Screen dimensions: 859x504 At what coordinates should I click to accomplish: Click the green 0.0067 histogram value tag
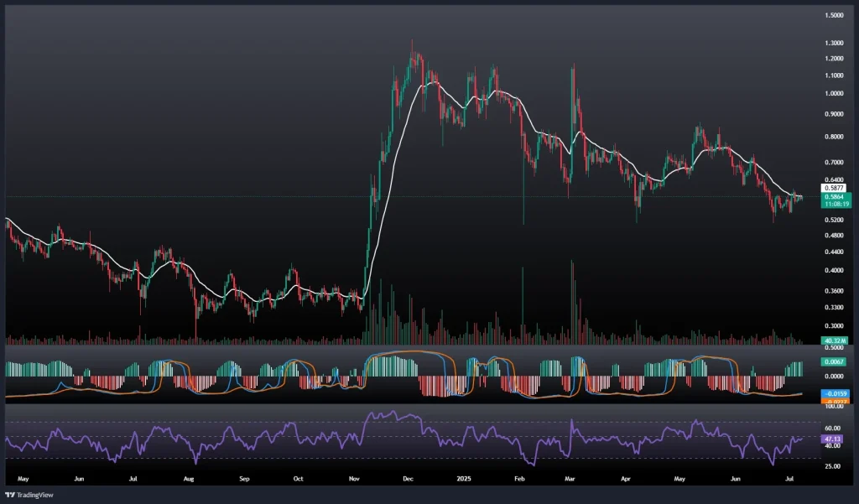pyautogui.click(x=833, y=361)
